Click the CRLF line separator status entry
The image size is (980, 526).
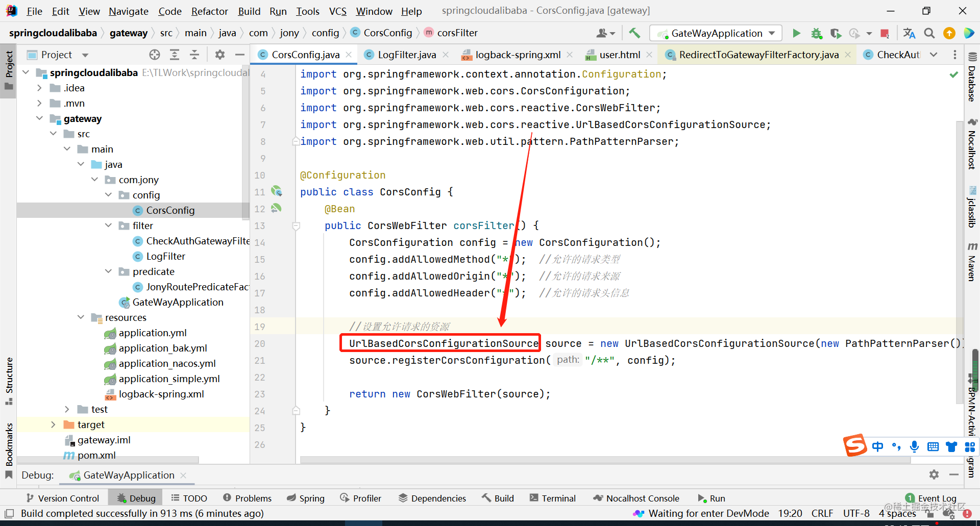[822, 513]
